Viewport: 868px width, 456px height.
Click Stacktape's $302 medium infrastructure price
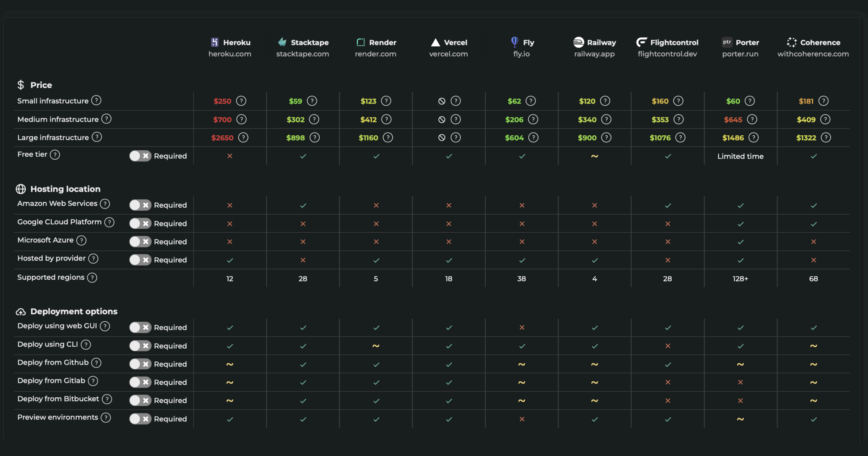pos(295,120)
